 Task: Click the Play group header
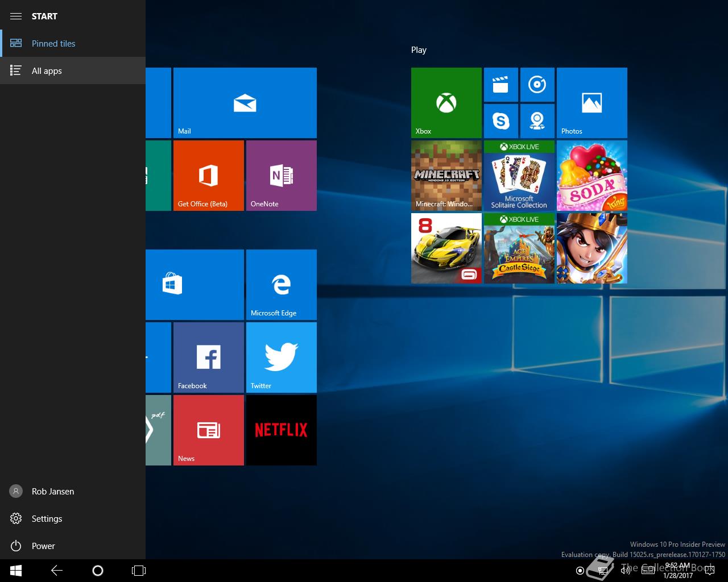coord(419,50)
